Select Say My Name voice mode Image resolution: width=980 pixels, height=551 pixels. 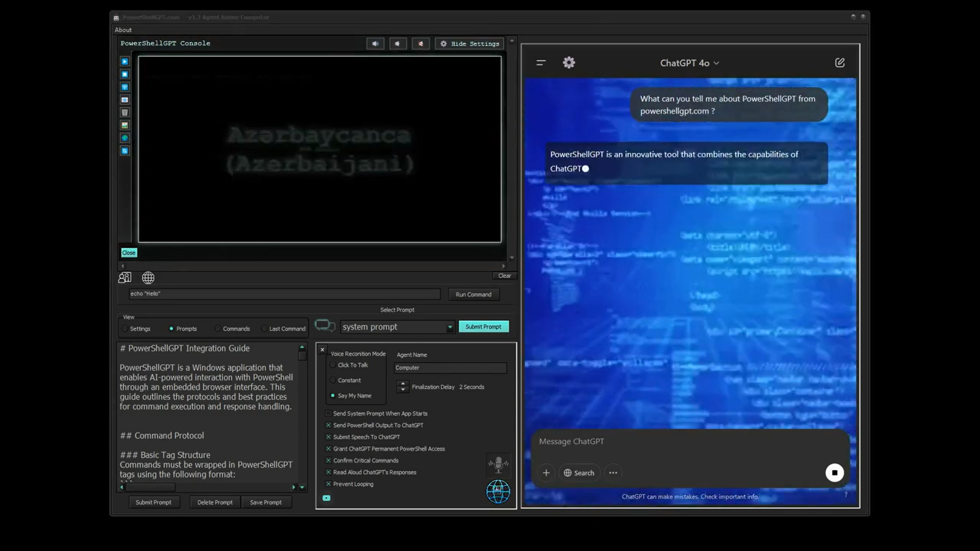click(333, 395)
